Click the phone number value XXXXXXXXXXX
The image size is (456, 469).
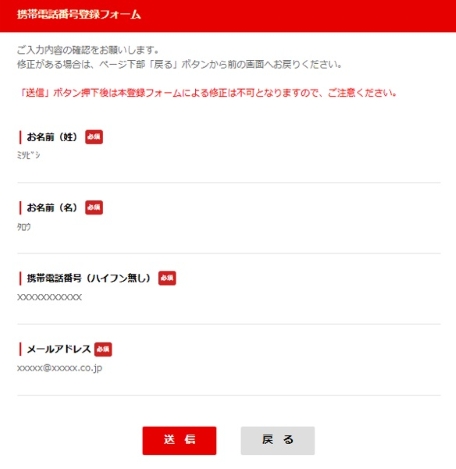coord(50,297)
